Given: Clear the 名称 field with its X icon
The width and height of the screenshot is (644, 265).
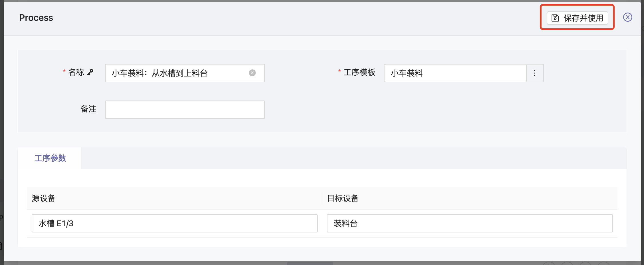Looking at the screenshot, I should [252, 73].
